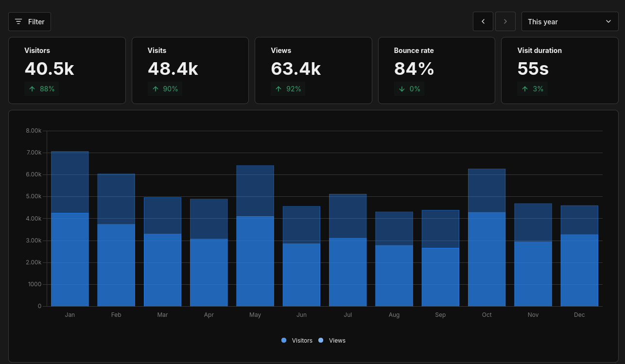The image size is (625, 364).
Task: Toggle the Views series in chart legend
Action: (332, 341)
